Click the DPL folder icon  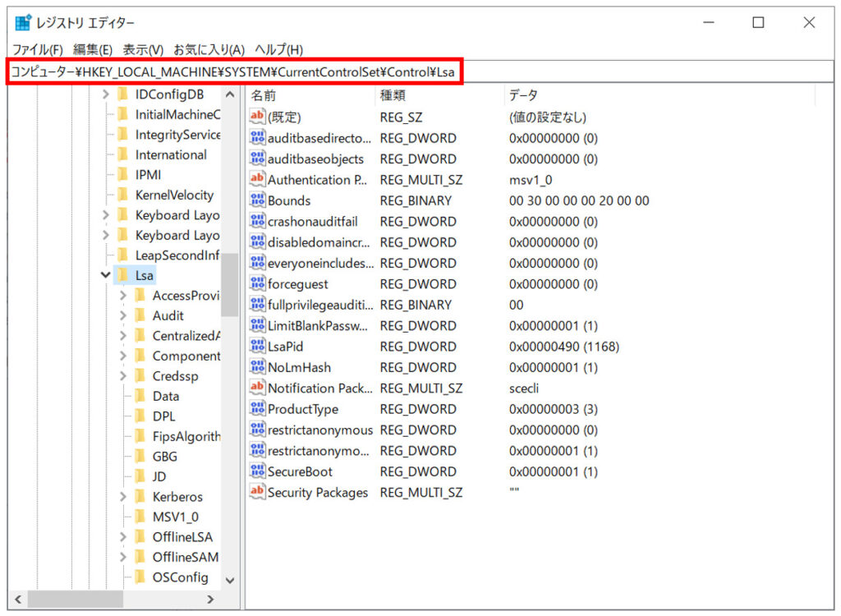[140, 416]
